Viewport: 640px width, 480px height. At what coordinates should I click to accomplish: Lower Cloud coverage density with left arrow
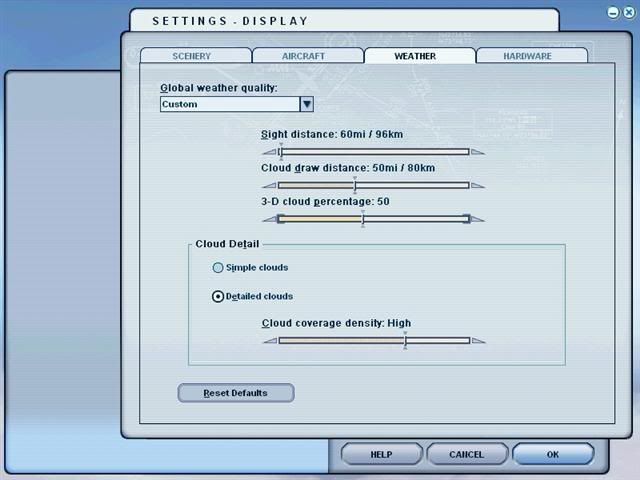[268, 341]
